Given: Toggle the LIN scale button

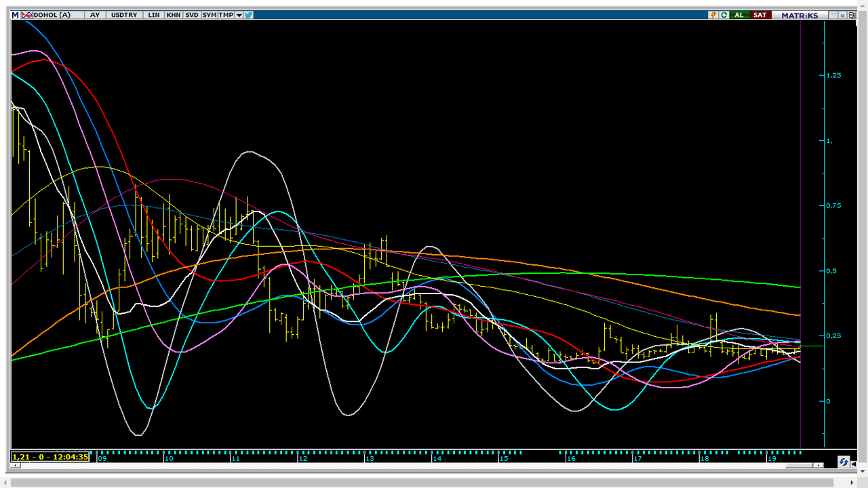Looking at the screenshot, I should click(x=154, y=15).
